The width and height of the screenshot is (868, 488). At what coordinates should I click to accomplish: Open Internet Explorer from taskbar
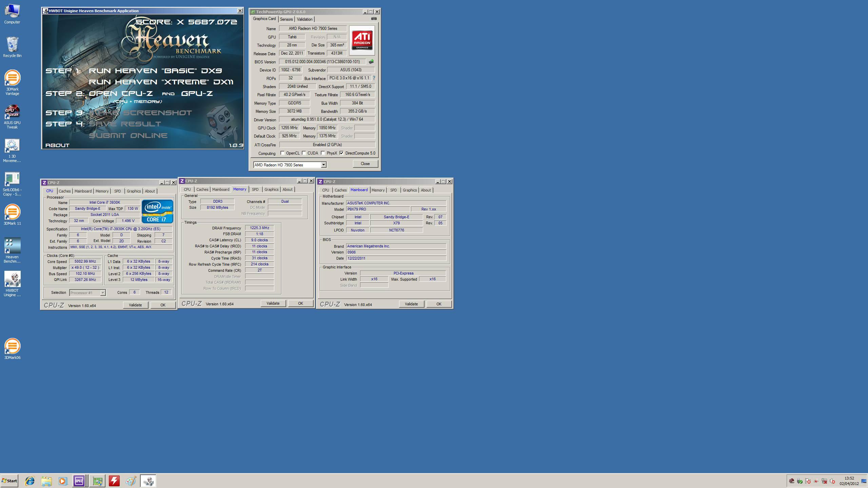click(30, 481)
